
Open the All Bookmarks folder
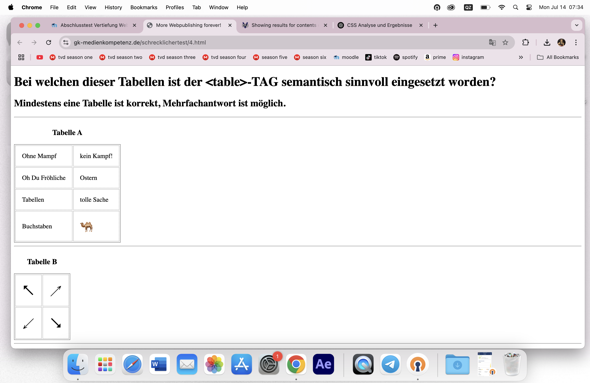coord(558,57)
